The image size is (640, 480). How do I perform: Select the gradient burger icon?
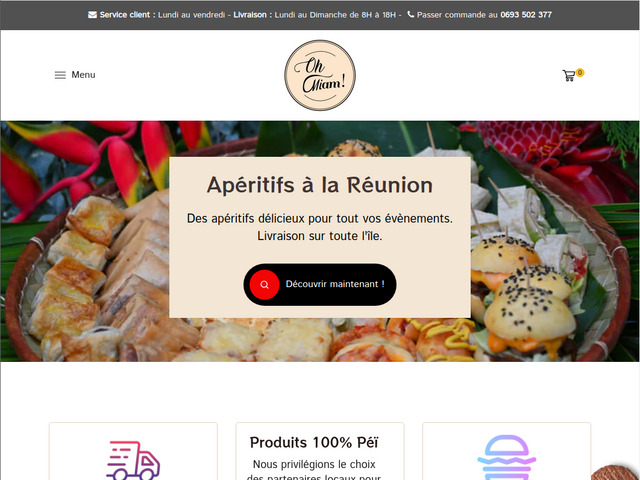coord(507,458)
